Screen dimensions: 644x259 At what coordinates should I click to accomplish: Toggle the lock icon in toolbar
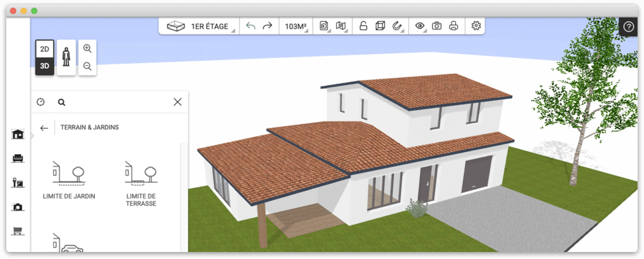pos(363,26)
